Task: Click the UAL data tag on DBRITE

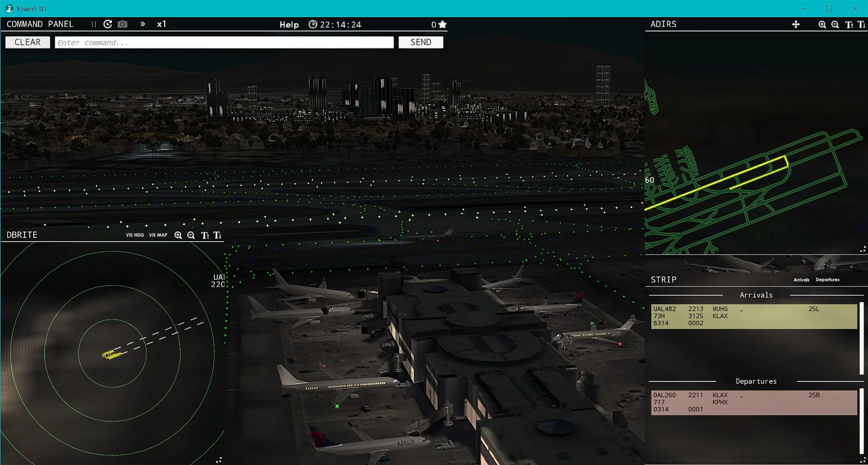Action: (218, 281)
